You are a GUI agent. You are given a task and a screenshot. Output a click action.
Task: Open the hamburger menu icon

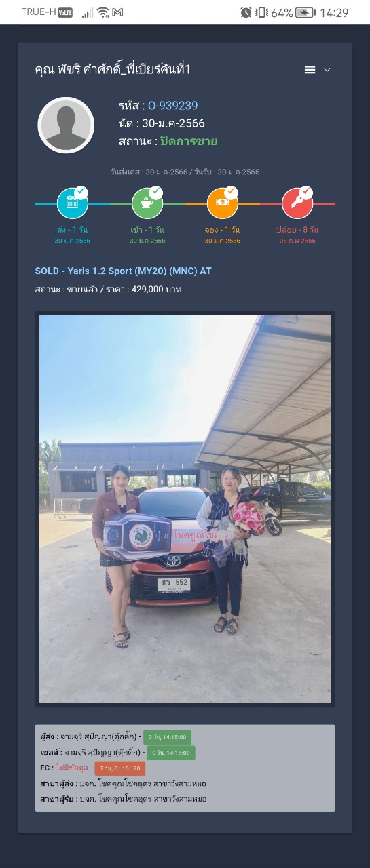click(310, 70)
